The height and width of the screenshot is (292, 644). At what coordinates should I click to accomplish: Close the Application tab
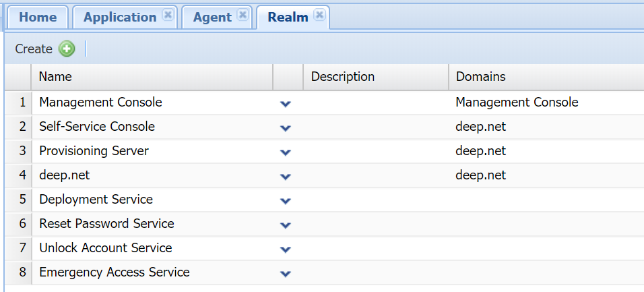[168, 15]
